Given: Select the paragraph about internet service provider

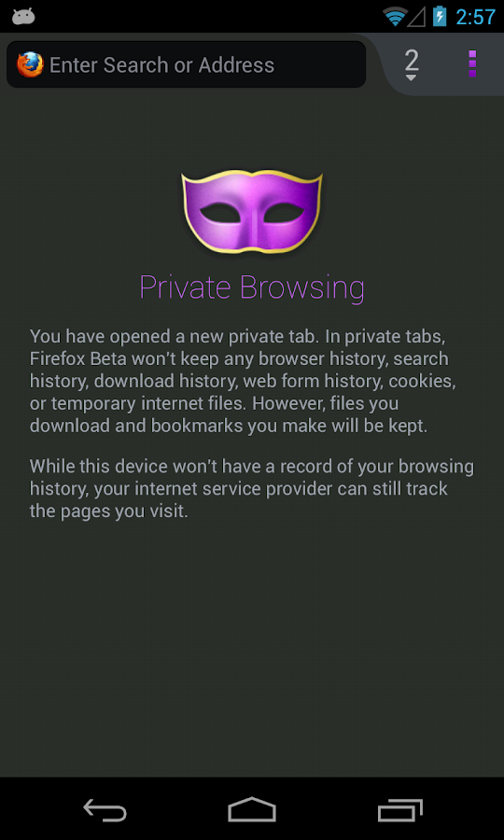Looking at the screenshot, I should pyautogui.click(x=252, y=488).
